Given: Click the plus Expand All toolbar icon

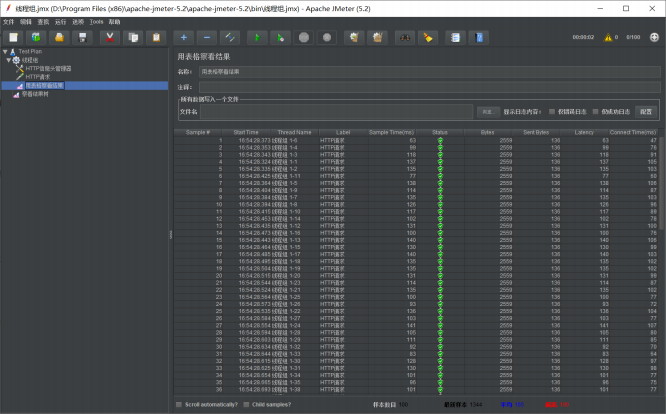Looking at the screenshot, I should point(182,37).
